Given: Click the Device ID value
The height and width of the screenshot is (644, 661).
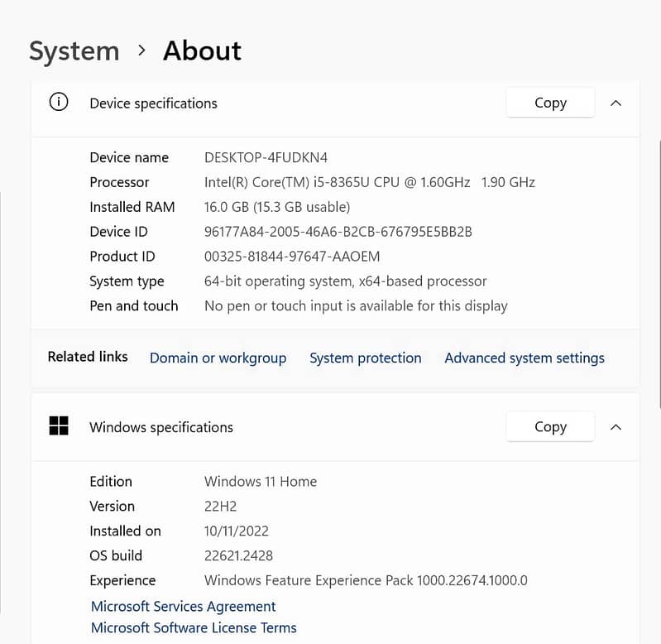Looking at the screenshot, I should (x=338, y=232).
